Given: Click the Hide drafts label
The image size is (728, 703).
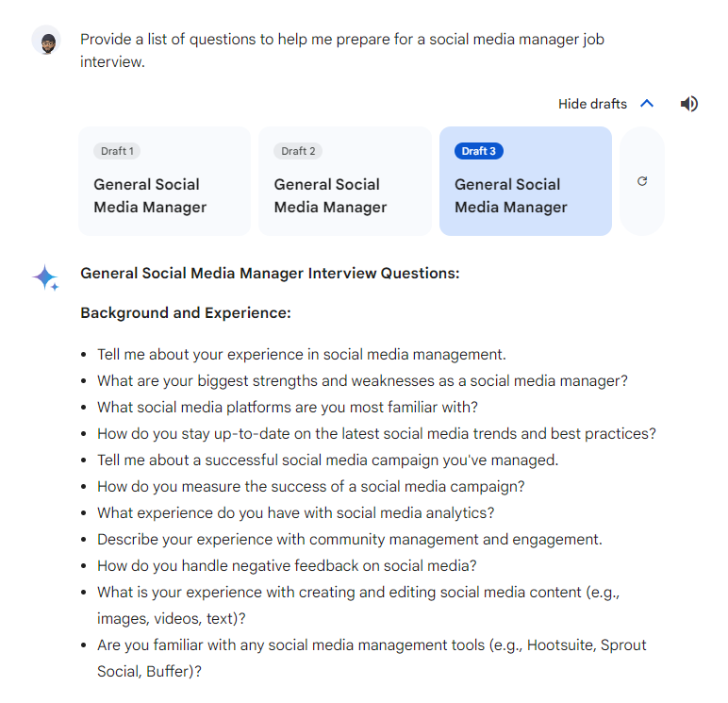Looking at the screenshot, I should tap(591, 104).
